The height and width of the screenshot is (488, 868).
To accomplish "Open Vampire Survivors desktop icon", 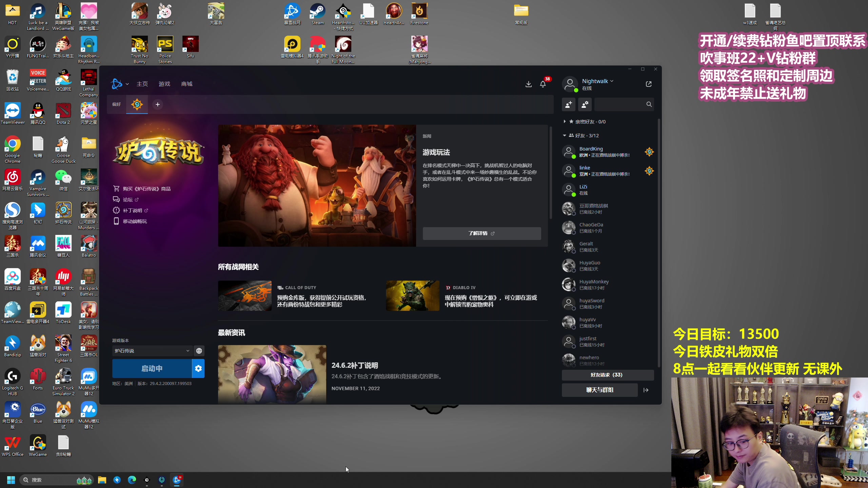I will (38, 183).
